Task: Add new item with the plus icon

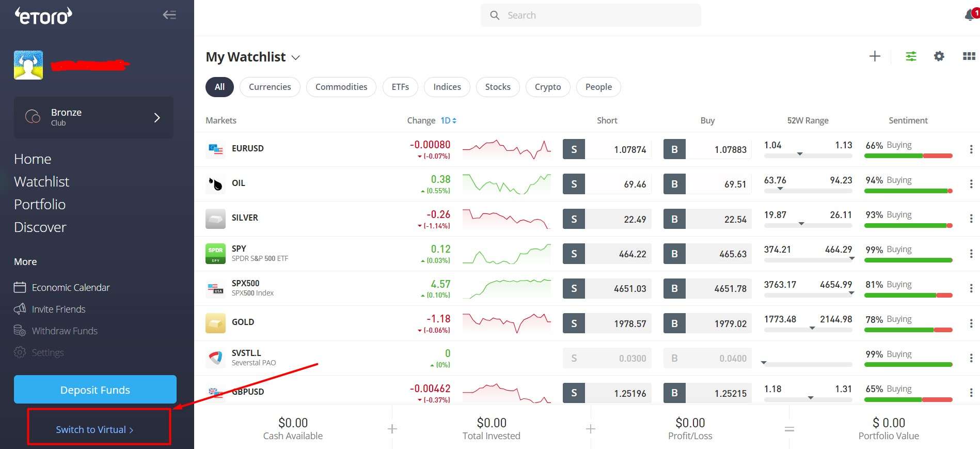Action: [x=875, y=56]
